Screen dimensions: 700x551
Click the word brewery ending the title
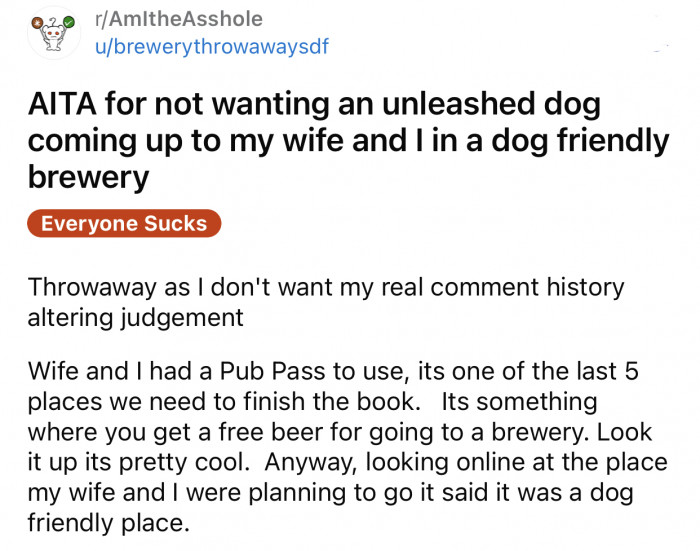tap(89, 177)
